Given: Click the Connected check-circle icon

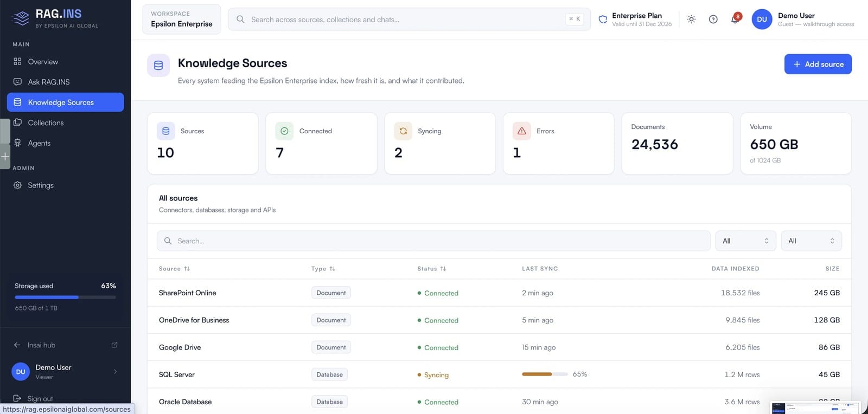Looking at the screenshot, I should pos(284,131).
